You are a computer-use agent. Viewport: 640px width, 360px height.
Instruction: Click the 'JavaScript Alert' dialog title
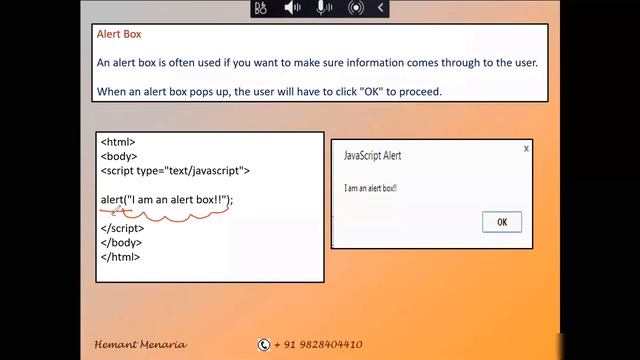coord(372,156)
